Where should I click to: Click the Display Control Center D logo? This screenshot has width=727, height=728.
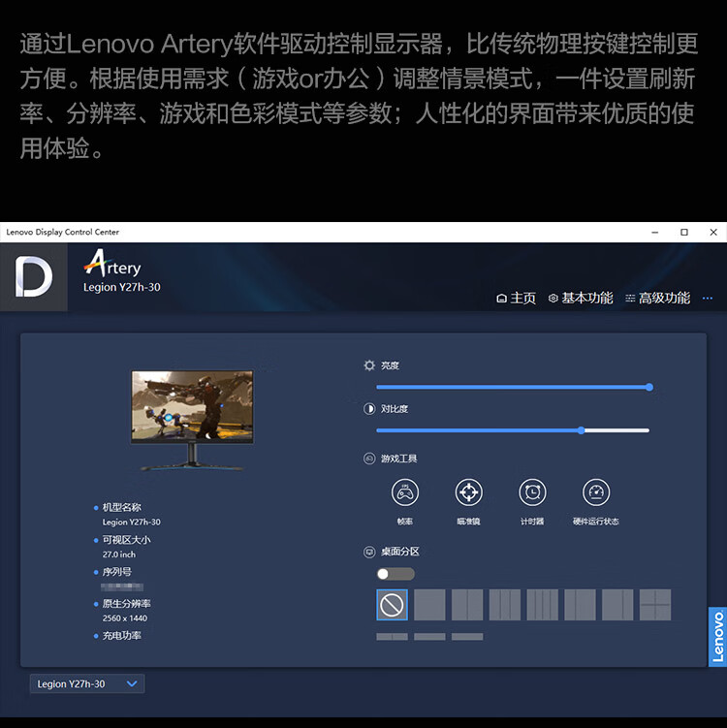point(33,276)
